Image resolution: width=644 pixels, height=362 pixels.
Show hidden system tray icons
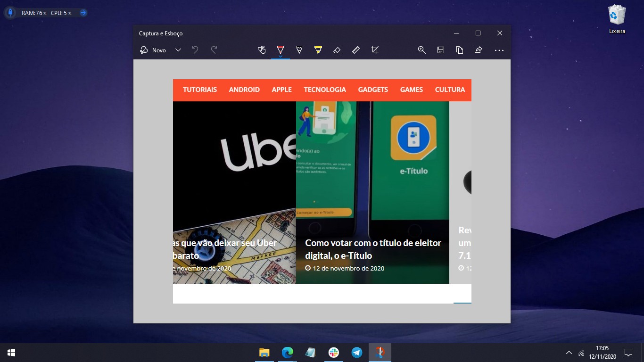[569, 353]
